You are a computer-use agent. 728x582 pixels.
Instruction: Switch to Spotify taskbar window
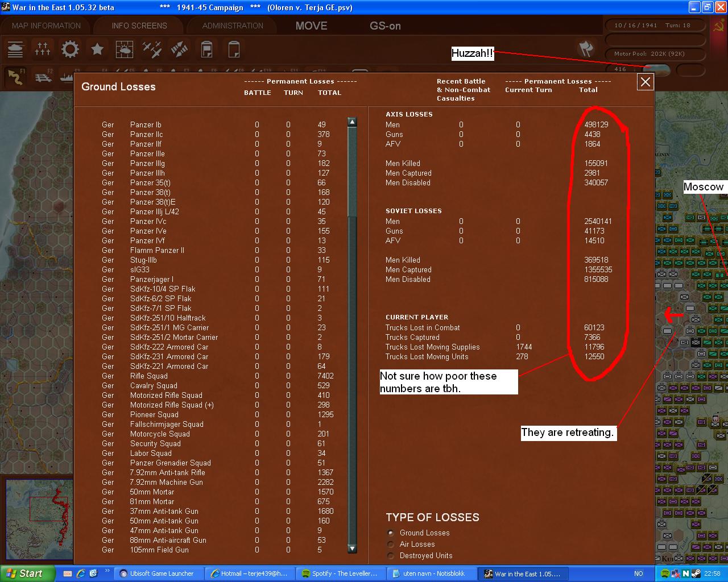(x=340, y=573)
